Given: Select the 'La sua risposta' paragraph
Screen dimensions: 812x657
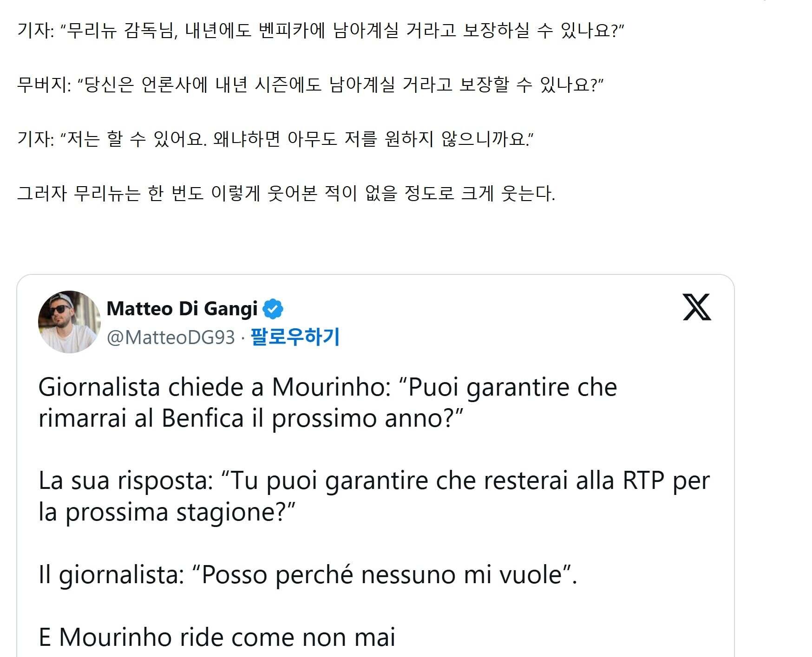Looking at the screenshot, I should click(x=374, y=496).
